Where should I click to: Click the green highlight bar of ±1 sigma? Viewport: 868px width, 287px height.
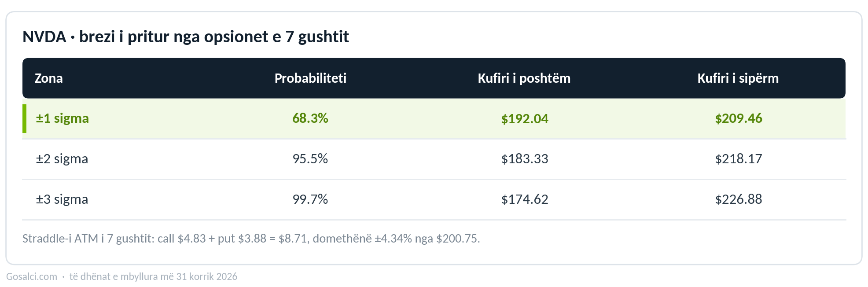(24, 118)
